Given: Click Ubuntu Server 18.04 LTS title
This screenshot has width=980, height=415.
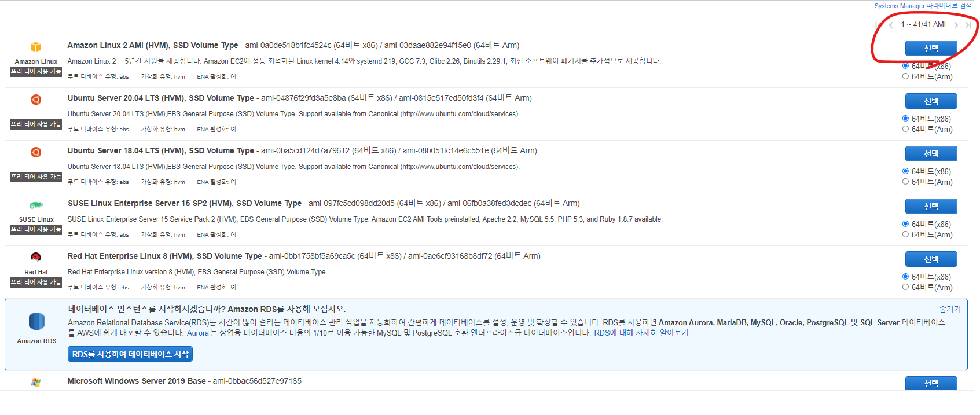Looking at the screenshot, I should (x=160, y=150).
